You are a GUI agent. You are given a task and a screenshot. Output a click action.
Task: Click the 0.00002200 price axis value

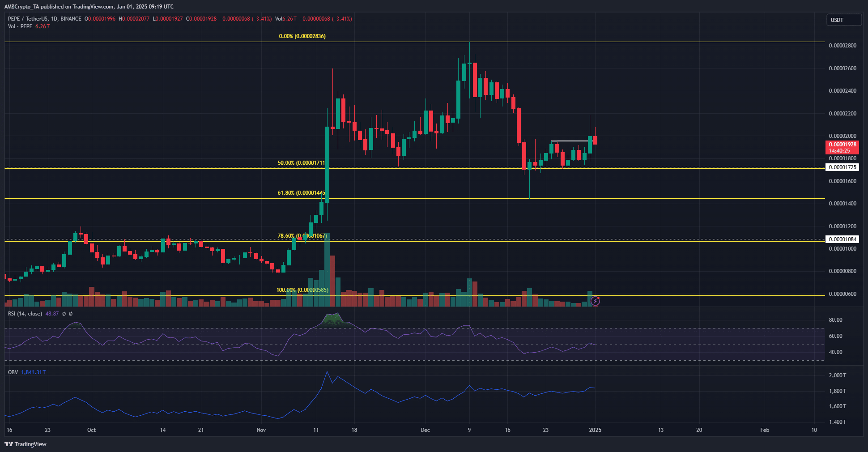pyautogui.click(x=842, y=114)
